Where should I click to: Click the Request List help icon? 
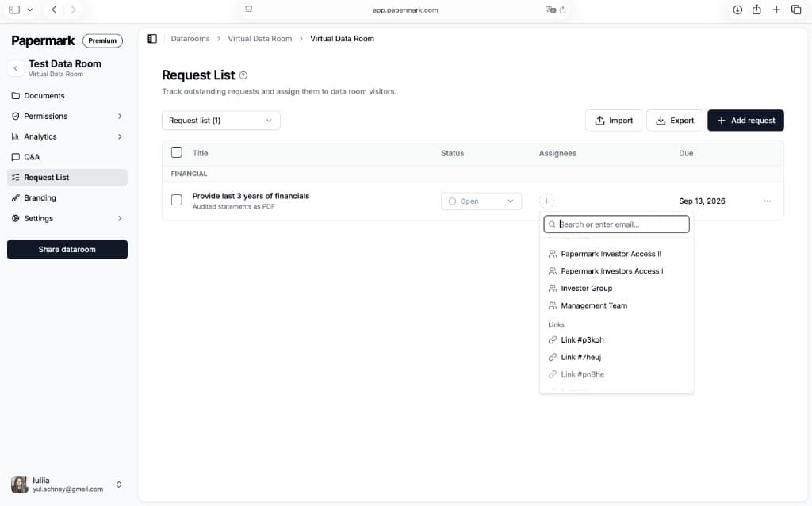(x=243, y=75)
